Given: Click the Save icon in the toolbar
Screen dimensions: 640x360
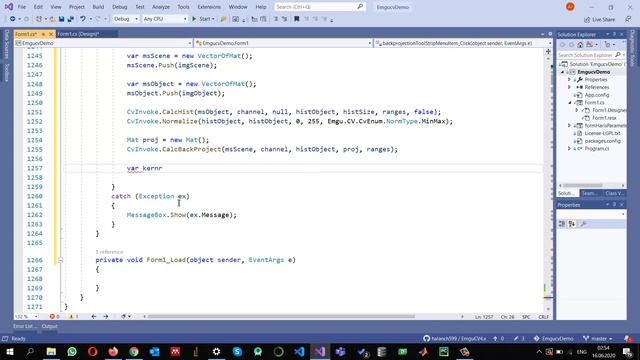Looking at the screenshot, I should (x=62, y=19).
